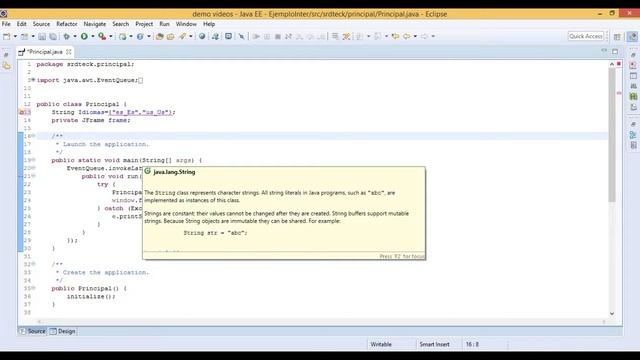Image resolution: width=640 pixels, height=360 pixels.
Task: Toggle the Mark Occurrences toolbar icon
Action: point(215,36)
